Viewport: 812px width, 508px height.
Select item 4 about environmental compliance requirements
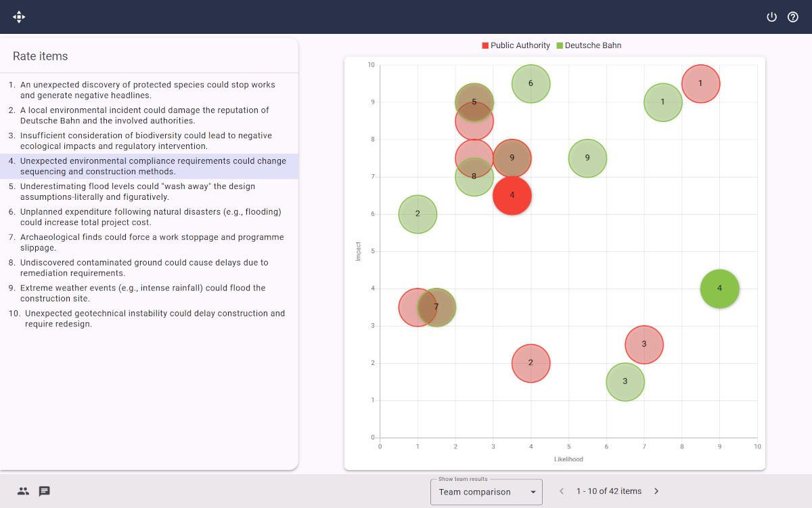(149, 166)
